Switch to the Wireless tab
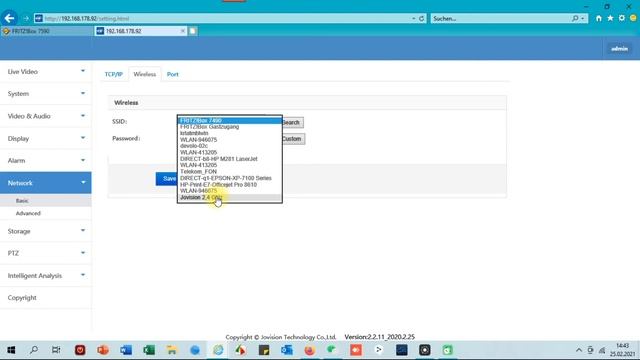This screenshot has width=640, height=360. (x=144, y=74)
